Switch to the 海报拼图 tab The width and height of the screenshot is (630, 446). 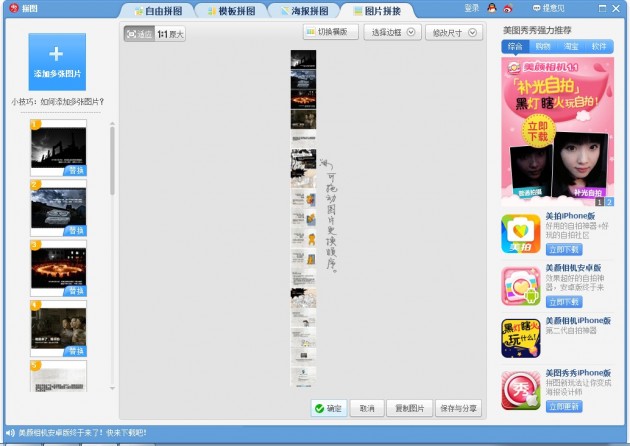coord(304,10)
